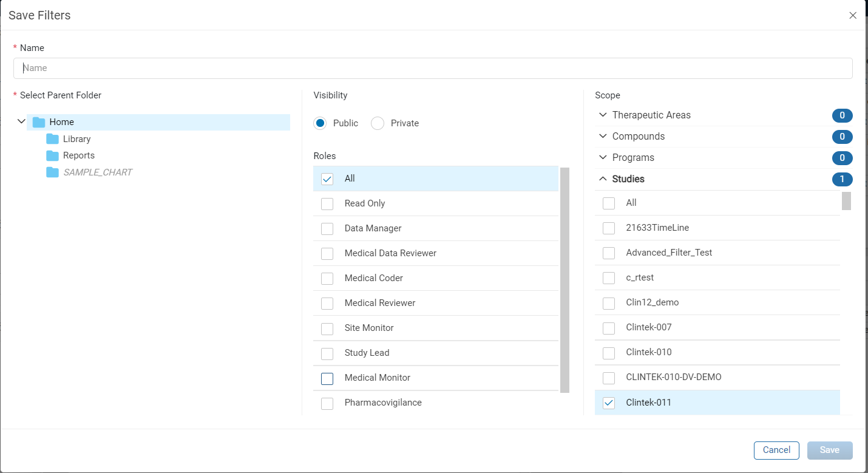Check the Pharmacovigilance role checkbox
Screen dimensions: 868x473
(x=327, y=403)
